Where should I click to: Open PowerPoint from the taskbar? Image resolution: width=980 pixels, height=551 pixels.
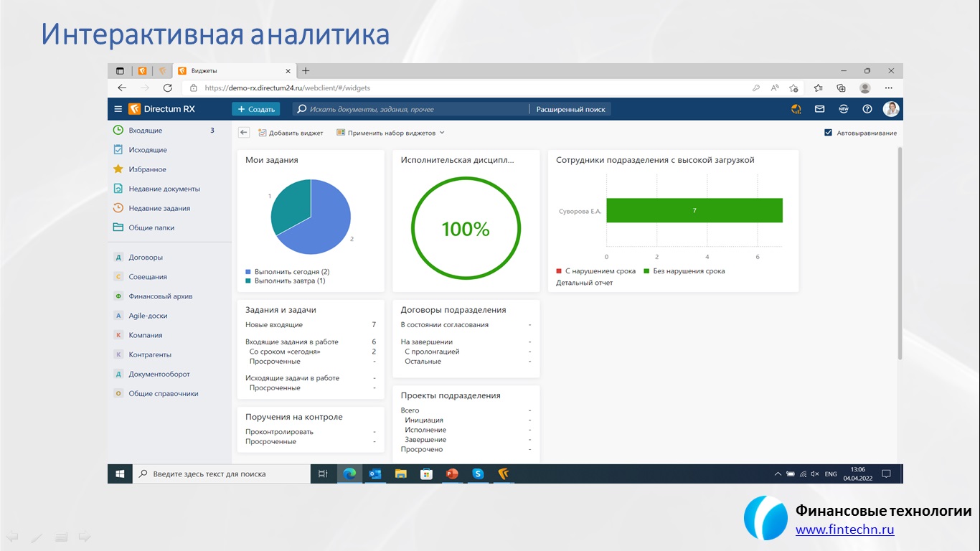click(x=452, y=474)
